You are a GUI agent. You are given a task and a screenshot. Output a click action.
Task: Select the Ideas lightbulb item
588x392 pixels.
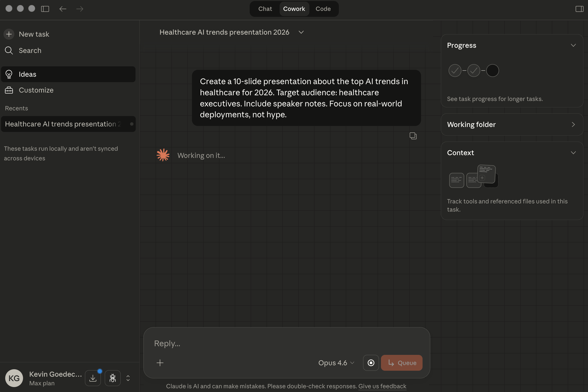(x=27, y=74)
